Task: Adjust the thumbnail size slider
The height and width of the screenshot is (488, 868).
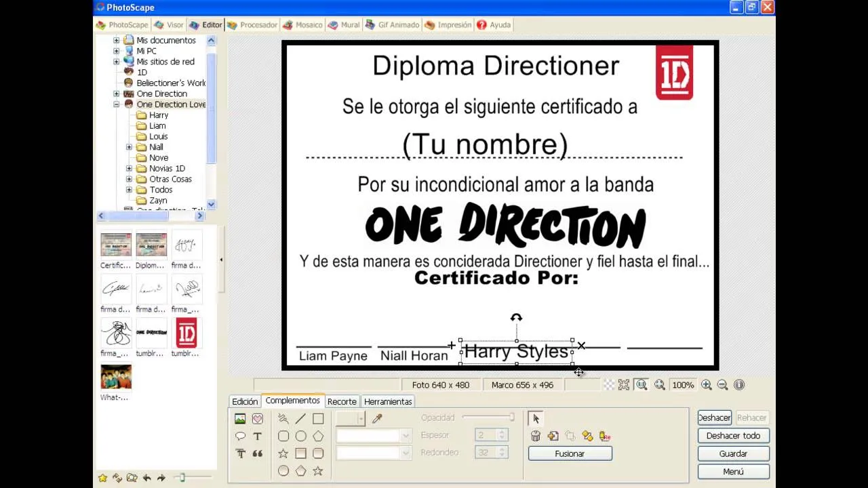Action: point(182,478)
